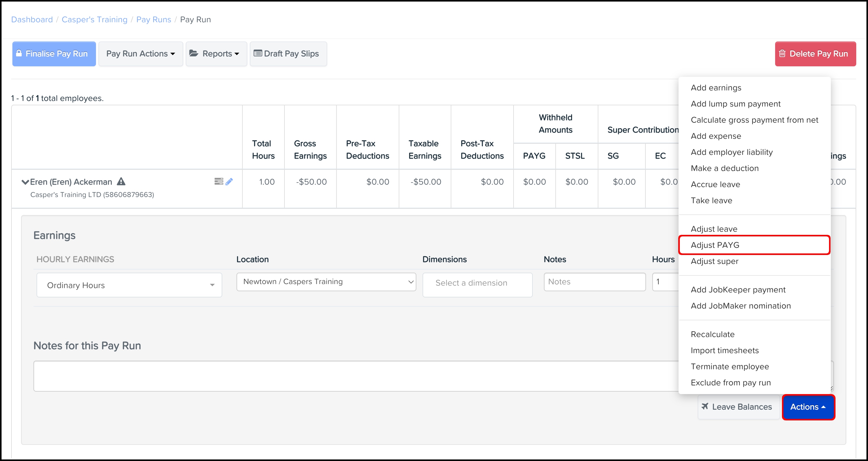This screenshot has height=461, width=868.
Task: Select Adjust PAYG from the Actions menu
Action: (x=715, y=245)
